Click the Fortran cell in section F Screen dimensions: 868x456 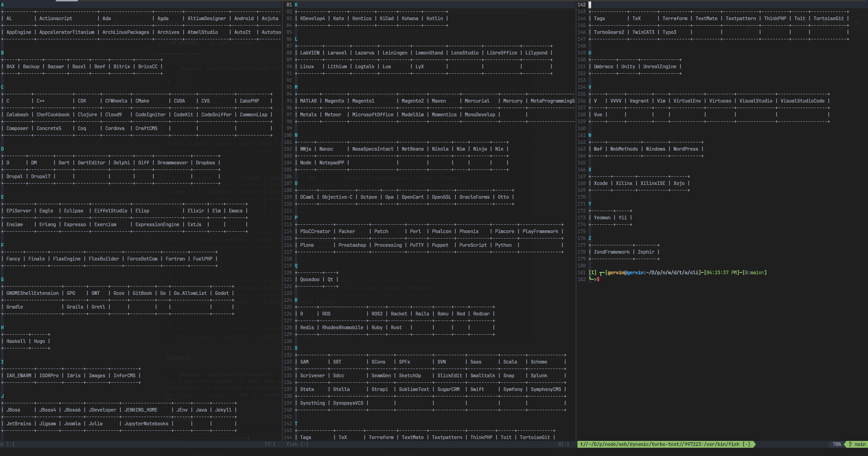pos(175,259)
